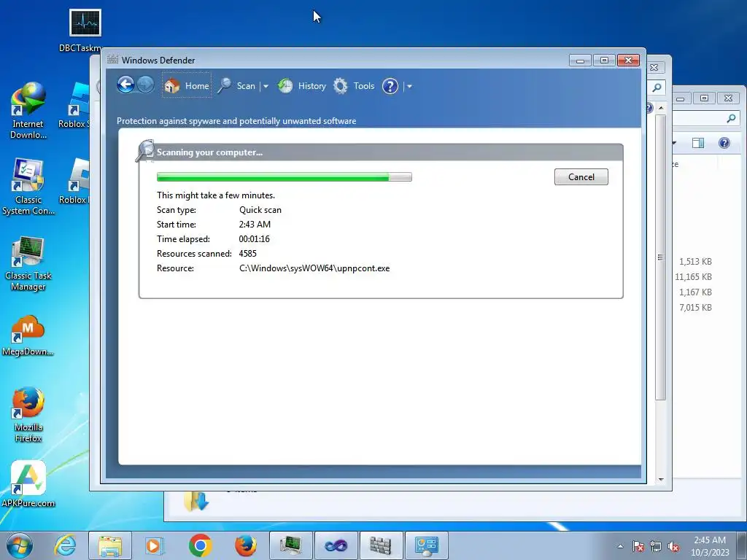Open the network tray icon

click(656, 546)
